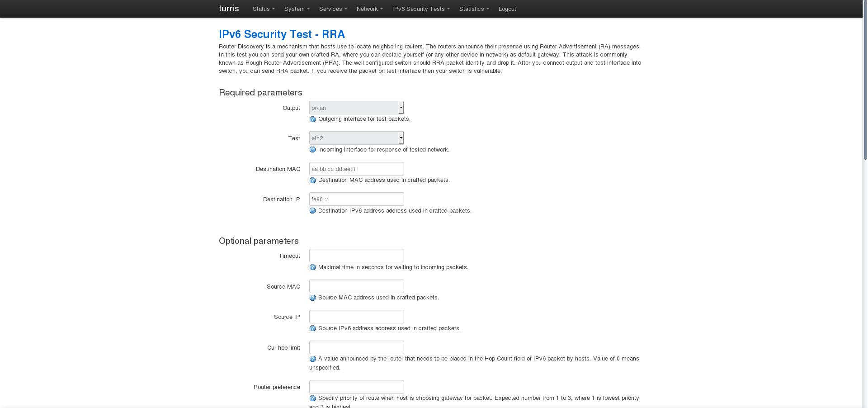Open the Test interface dropdown
This screenshot has width=868, height=408.
(x=356, y=138)
